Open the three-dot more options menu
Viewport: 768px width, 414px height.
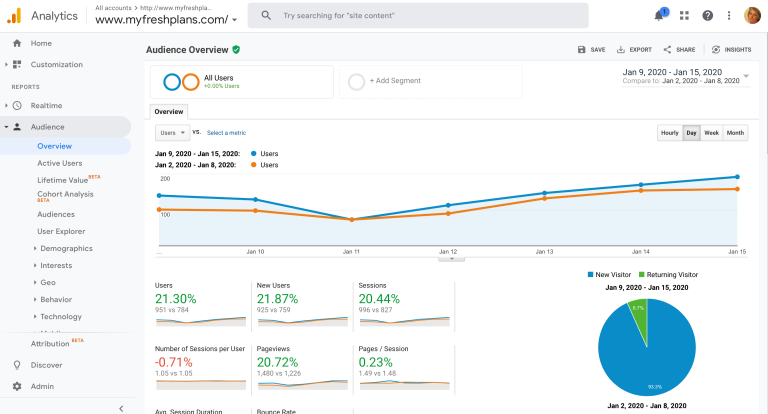click(x=729, y=16)
